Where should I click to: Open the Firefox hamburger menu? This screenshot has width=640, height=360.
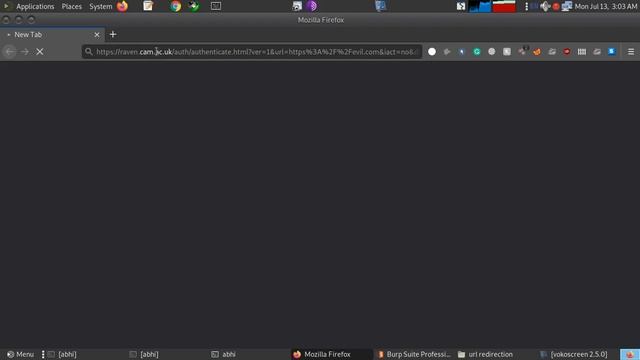pos(631,52)
